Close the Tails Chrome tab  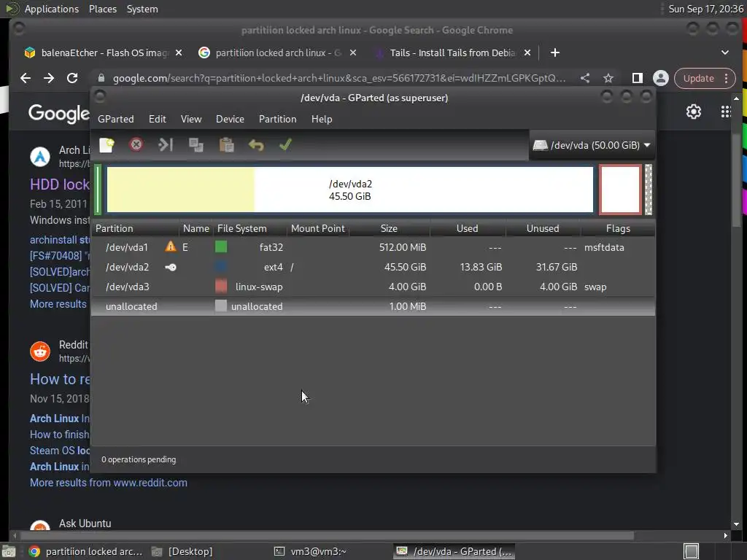coord(527,52)
